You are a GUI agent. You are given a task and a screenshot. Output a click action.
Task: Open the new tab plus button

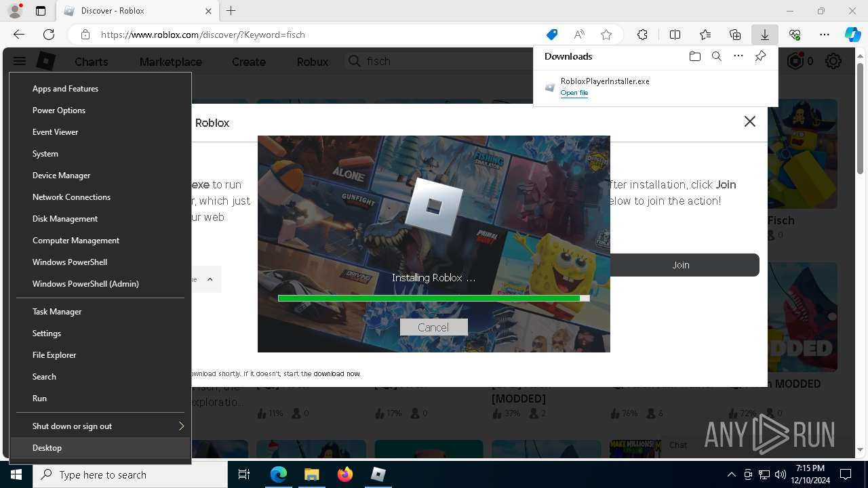231,11
